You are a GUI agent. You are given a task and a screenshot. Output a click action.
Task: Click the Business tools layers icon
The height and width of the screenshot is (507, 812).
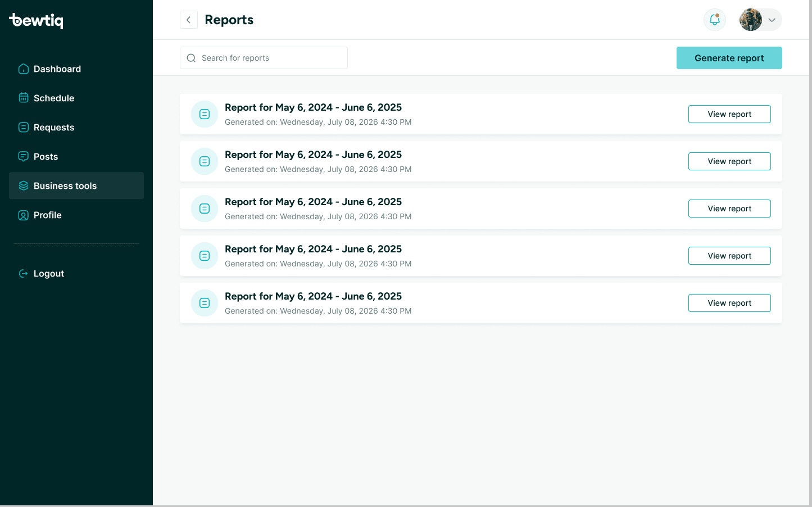[x=24, y=185]
